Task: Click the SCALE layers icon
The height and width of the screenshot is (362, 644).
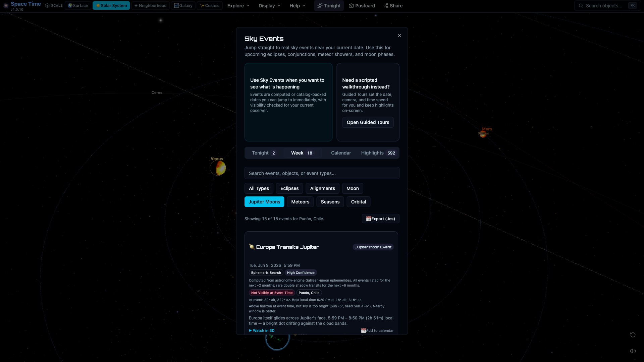Action: (47, 6)
